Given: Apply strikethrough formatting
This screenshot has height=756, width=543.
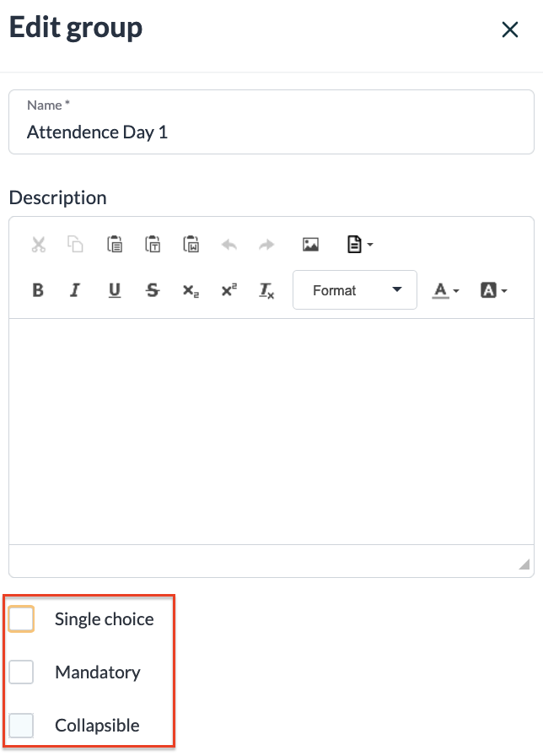Looking at the screenshot, I should coord(153,290).
